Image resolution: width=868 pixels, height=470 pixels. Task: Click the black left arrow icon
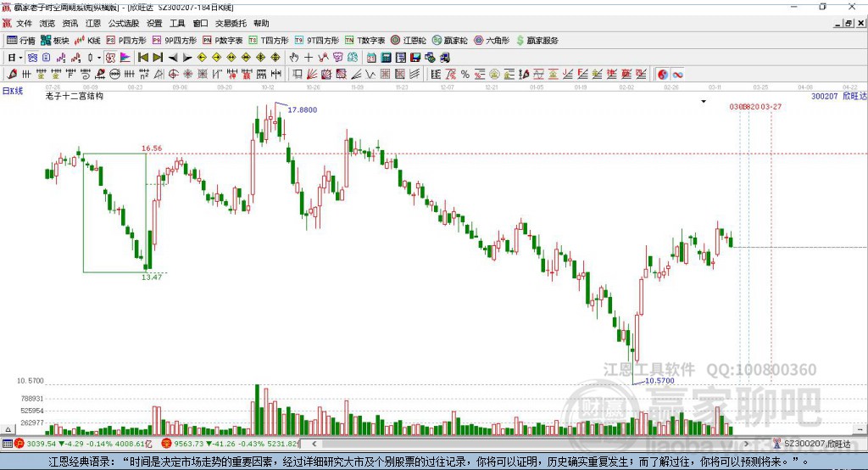[173, 58]
